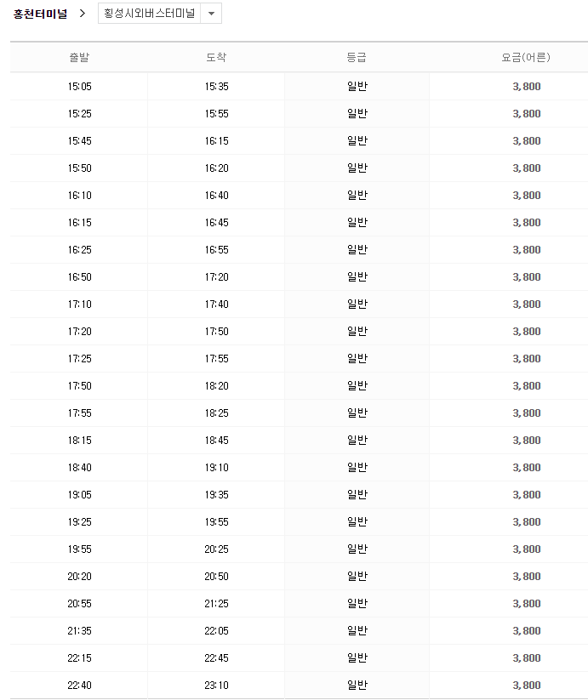Choose the 16:45 arrival time cell
Viewport: 588px width, 700px height.
click(x=216, y=223)
